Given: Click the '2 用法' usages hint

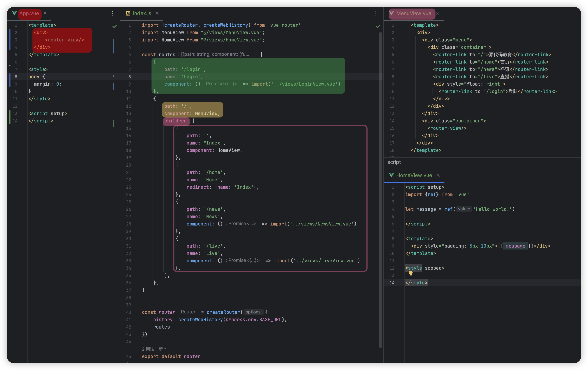Looking at the screenshot, I should [148, 349].
